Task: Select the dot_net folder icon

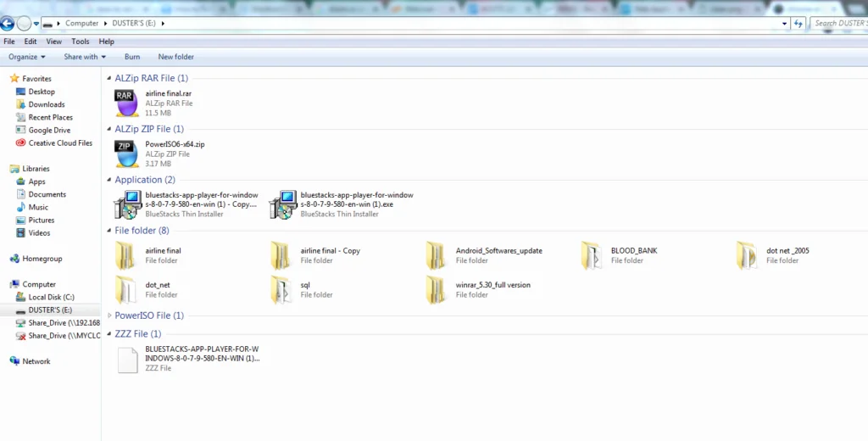Action: click(125, 290)
